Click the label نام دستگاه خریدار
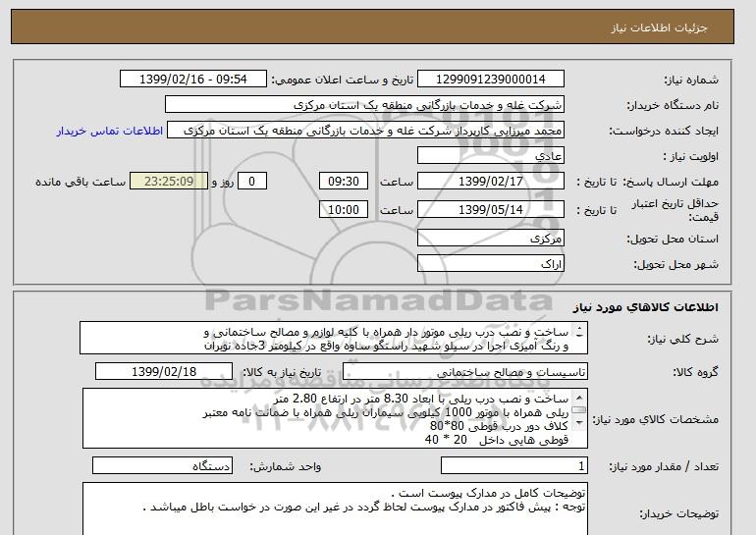 (673, 105)
